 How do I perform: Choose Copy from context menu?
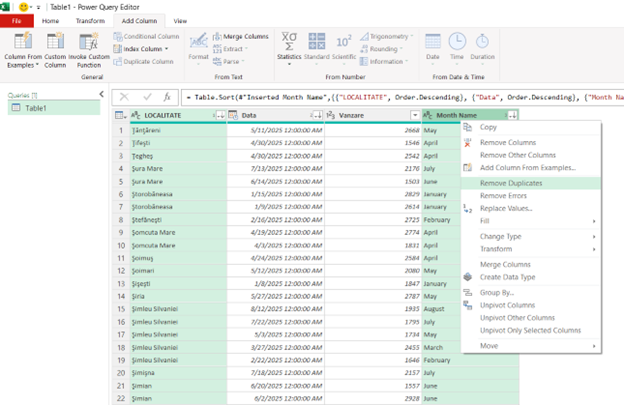531,127
